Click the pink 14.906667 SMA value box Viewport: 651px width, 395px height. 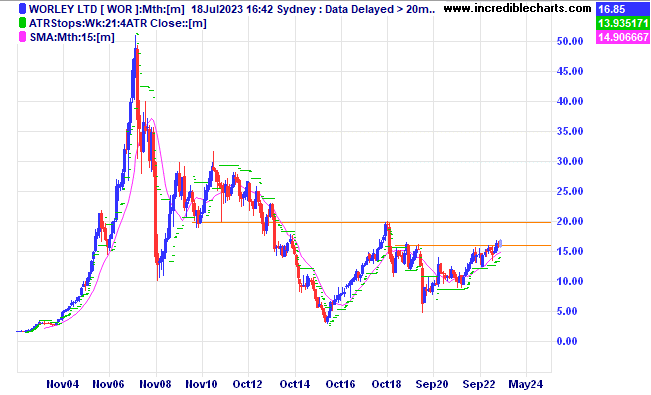click(x=623, y=37)
